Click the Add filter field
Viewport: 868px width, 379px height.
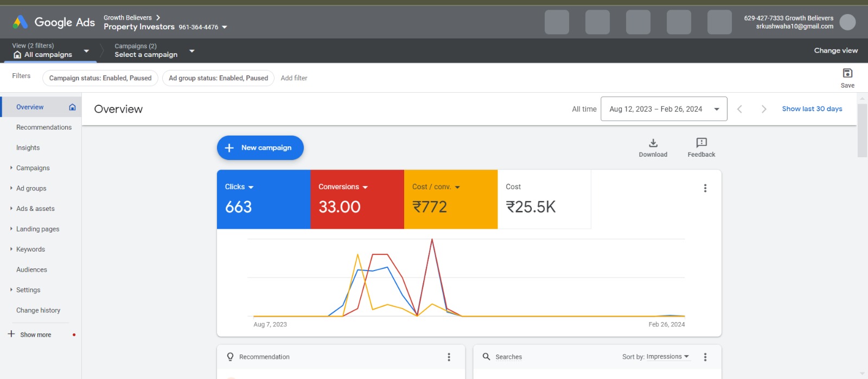click(294, 78)
